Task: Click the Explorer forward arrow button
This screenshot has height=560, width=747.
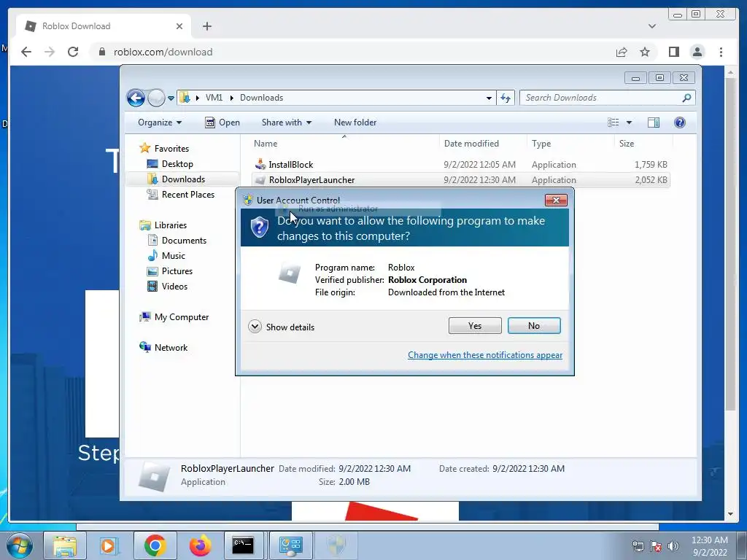Action: coord(156,98)
